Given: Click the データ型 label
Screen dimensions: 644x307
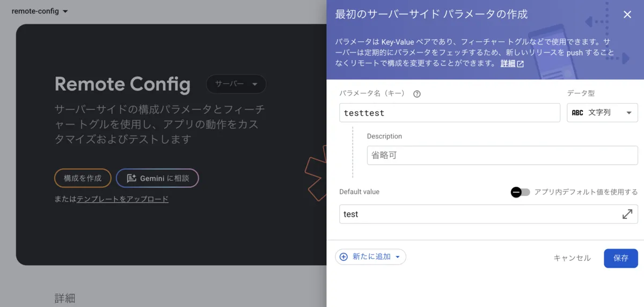Looking at the screenshot, I should (581, 93).
